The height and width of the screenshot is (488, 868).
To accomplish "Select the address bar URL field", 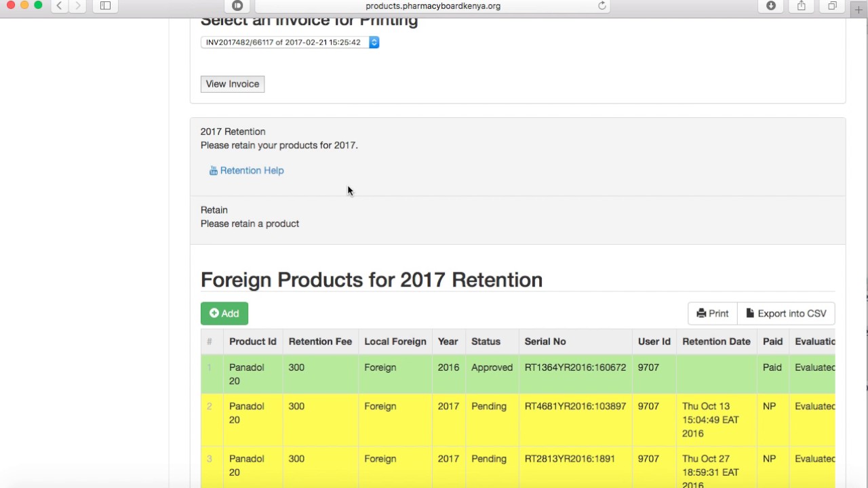I will click(x=433, y=6).
